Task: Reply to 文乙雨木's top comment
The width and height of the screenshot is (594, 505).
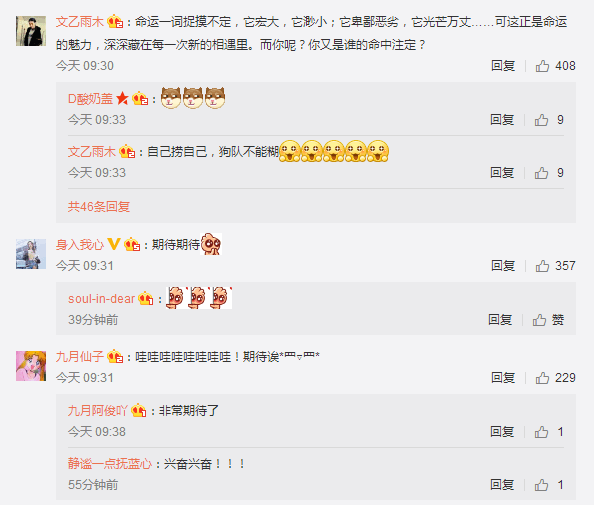Action: point(503,66)
